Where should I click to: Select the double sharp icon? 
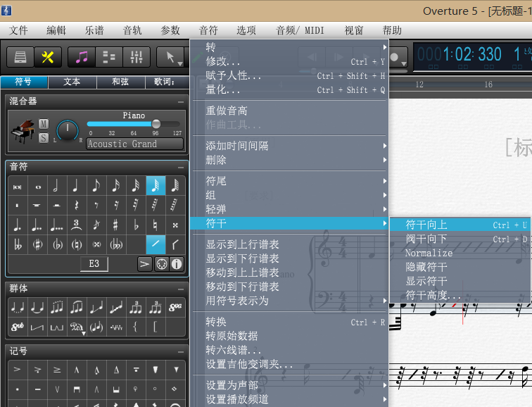tap(175, 225)
